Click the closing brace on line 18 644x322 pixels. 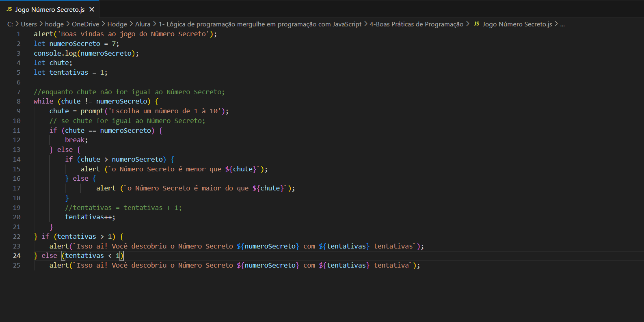67,198
